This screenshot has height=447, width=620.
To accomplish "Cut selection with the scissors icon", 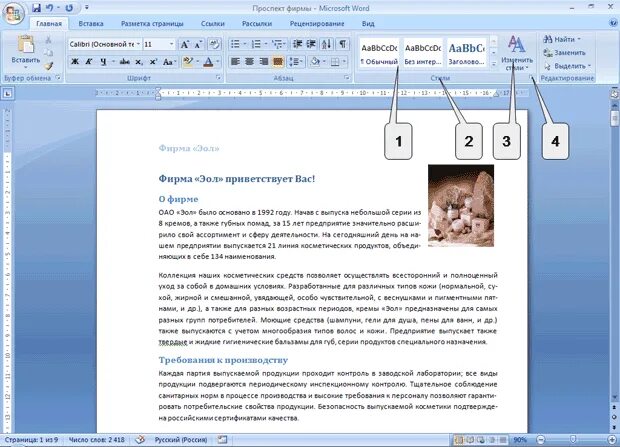I will pyautogui.click(x=48, y=40).
